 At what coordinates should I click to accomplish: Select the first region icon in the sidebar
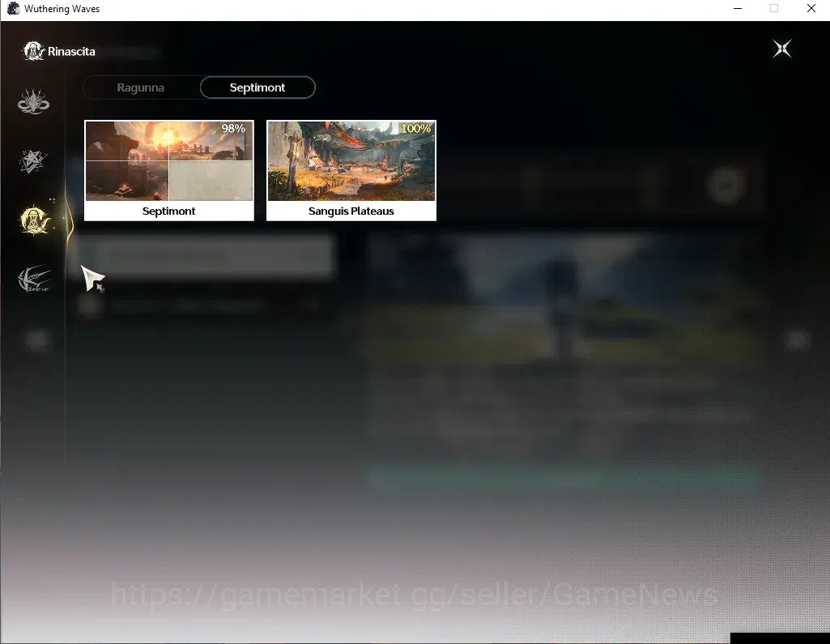click(x=33, y=101)
